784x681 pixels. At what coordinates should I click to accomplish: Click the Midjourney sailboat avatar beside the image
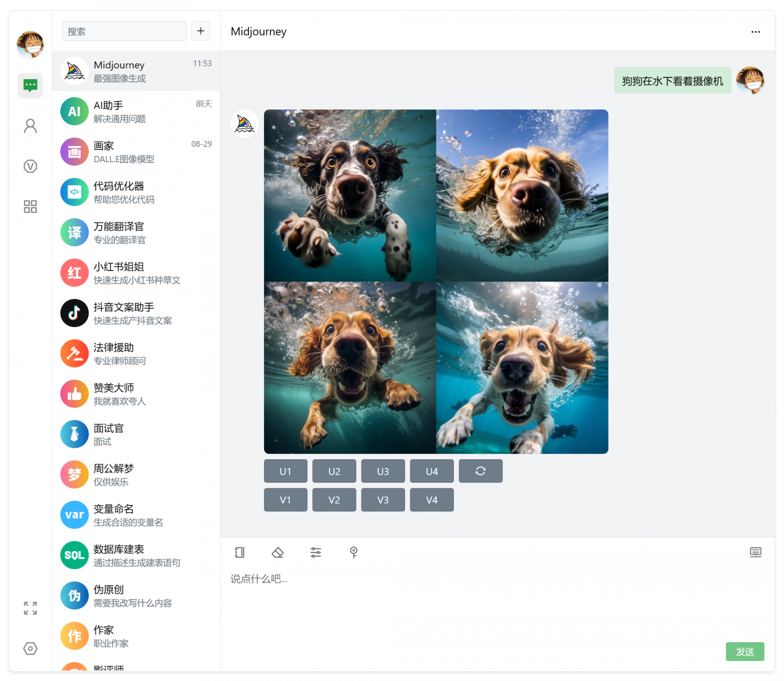(244, 124)
